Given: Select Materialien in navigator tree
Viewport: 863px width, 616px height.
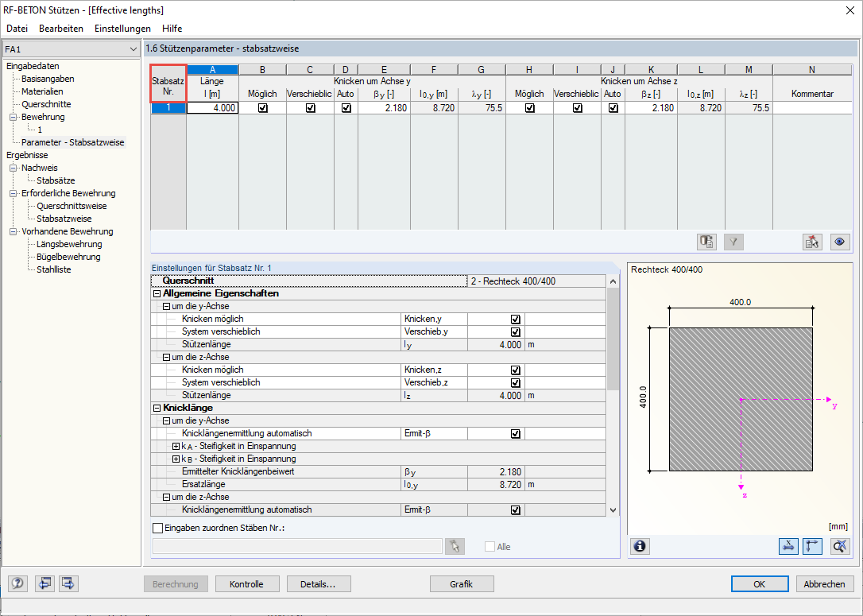Looking at the screenshot, I should (42, 91).
